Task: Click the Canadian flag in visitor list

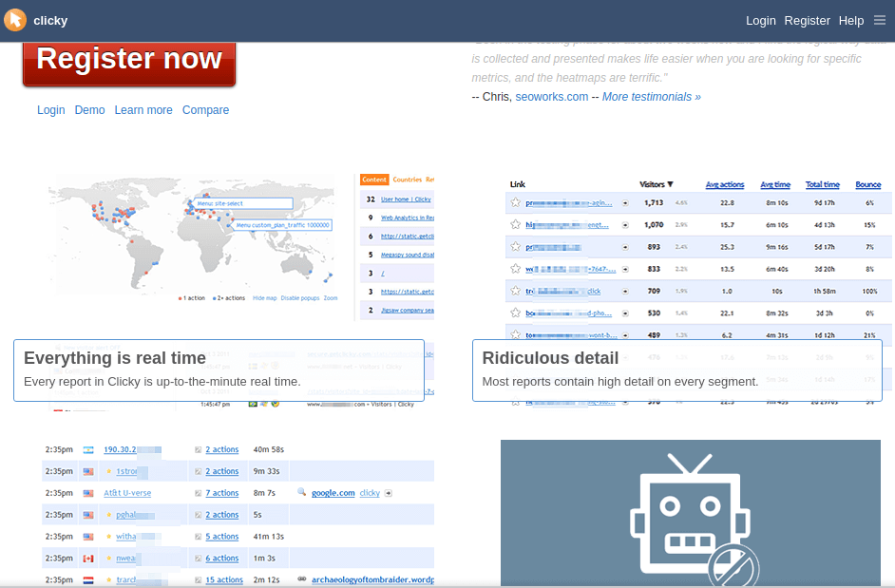Action: click(88, 559)
